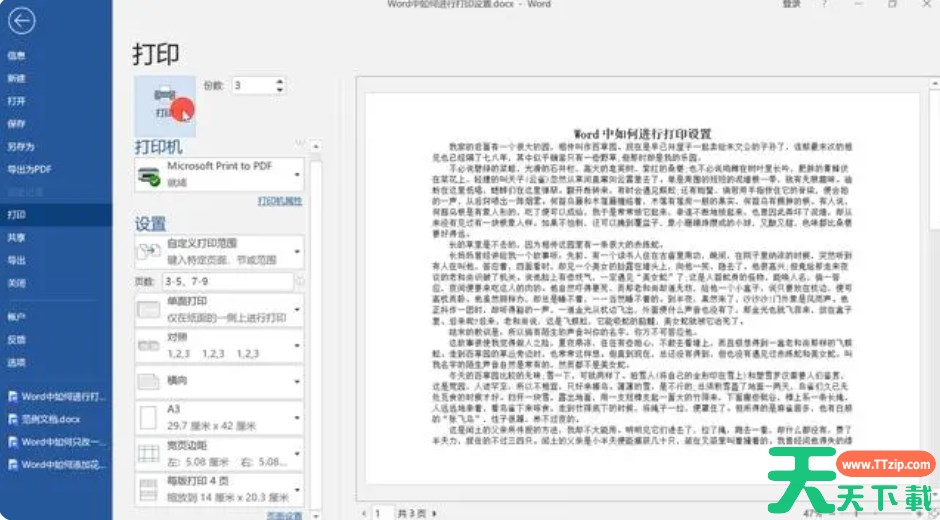Increase the copies count with up arrow

tap(279, 81)
